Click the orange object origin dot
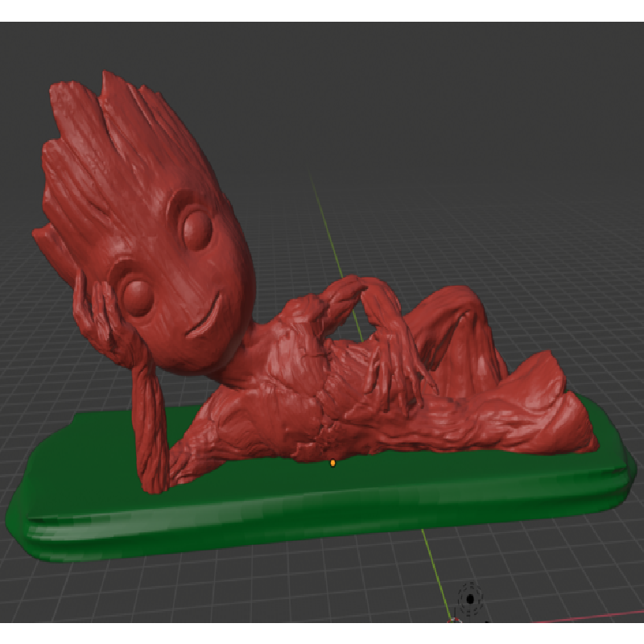Screen dimensions: 644x644 pyautogui.click(x=332, y=463)
